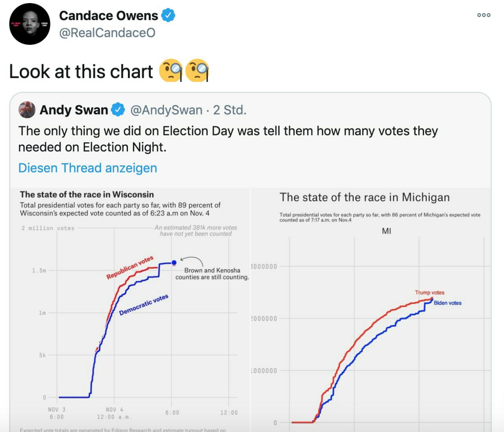The height and width of the screenshot is (432, 504).
Task: Click Candace Owens' blue verified badge
Action: (168, 15)
